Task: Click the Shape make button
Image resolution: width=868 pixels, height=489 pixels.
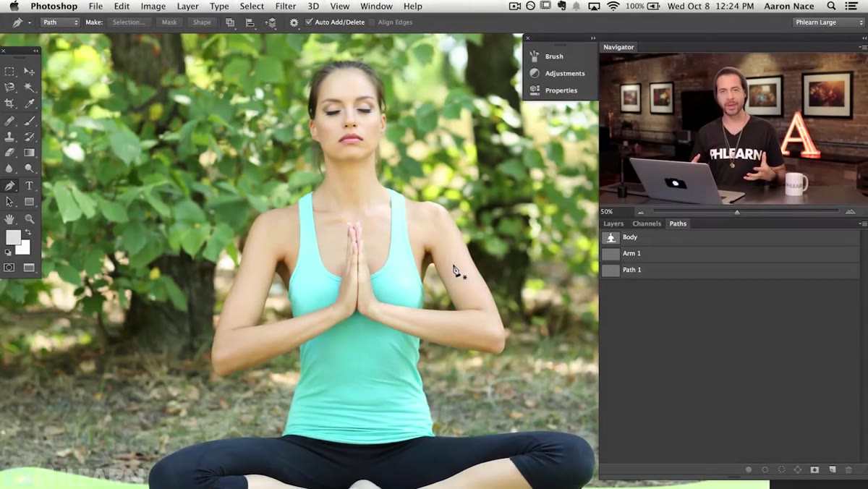Action: [x=203, y=22]
